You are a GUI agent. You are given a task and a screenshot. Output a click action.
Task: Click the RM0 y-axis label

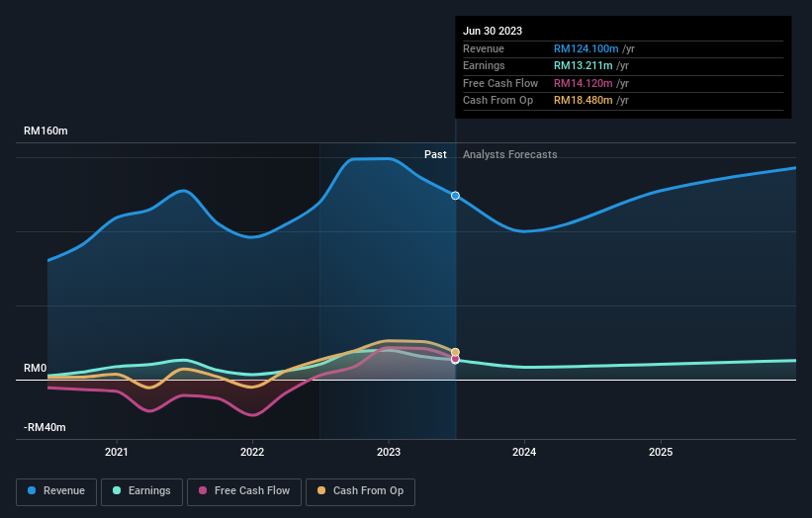pyautogui.click(x=36, y=369)
